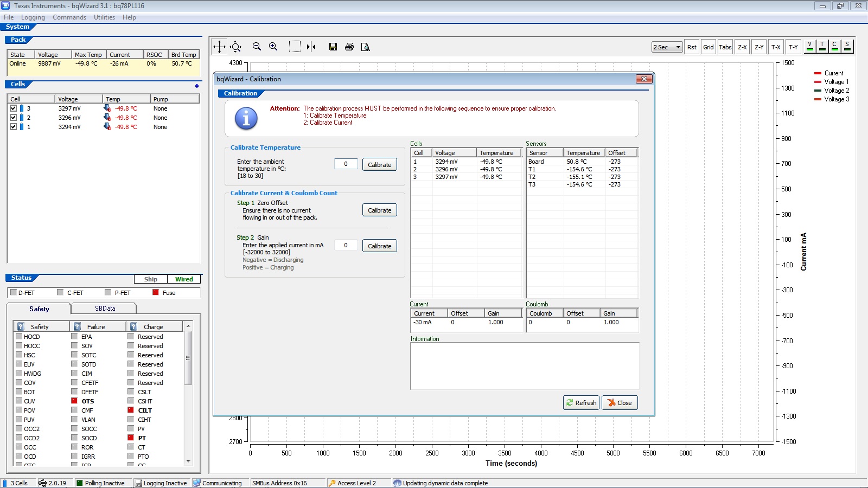Select the zoom-and-pan magnifier tool

[x=235, y=47]
